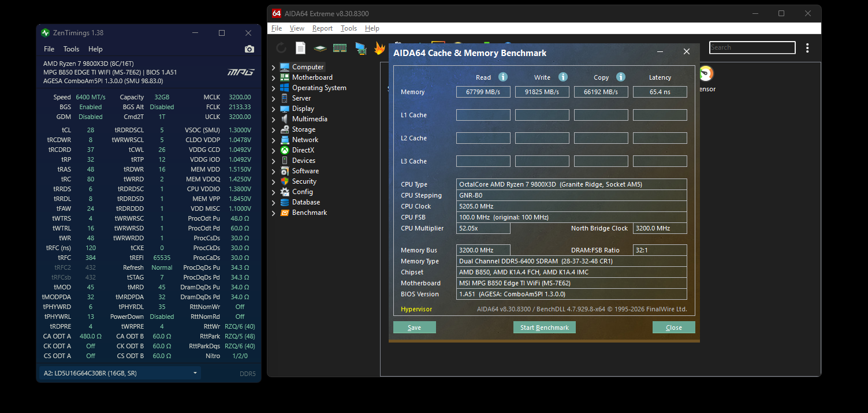
Task: Click into the AIDA64 Search field
Action: [752, 47]
